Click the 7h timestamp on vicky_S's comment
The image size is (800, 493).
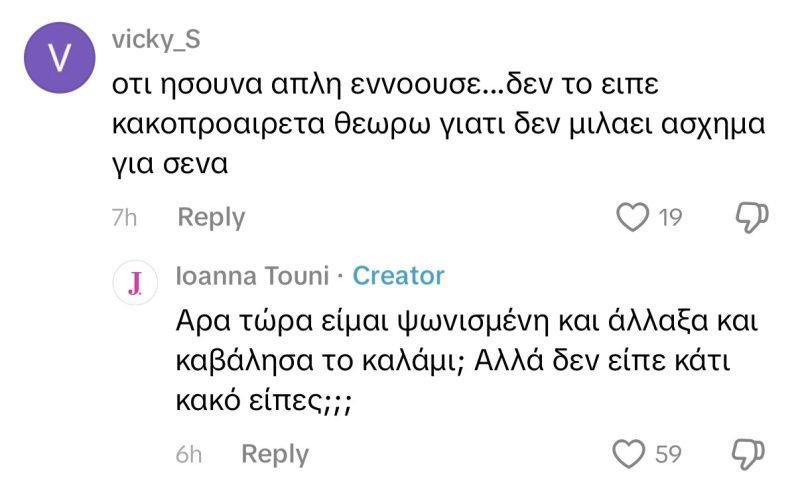tap(124, 217)
